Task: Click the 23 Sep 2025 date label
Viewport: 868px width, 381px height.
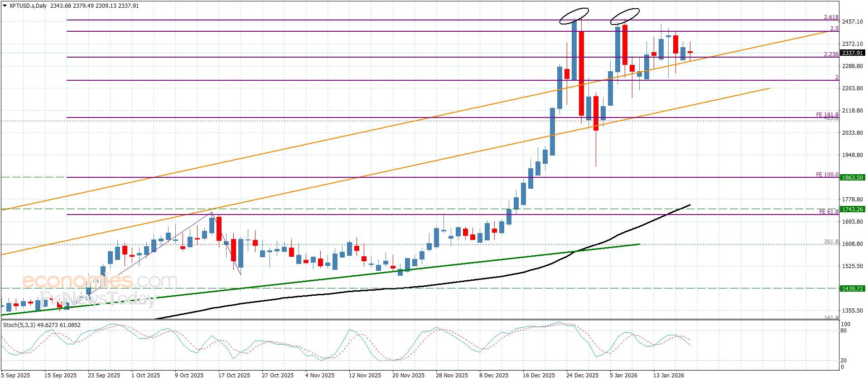Action: click(104, 376)
